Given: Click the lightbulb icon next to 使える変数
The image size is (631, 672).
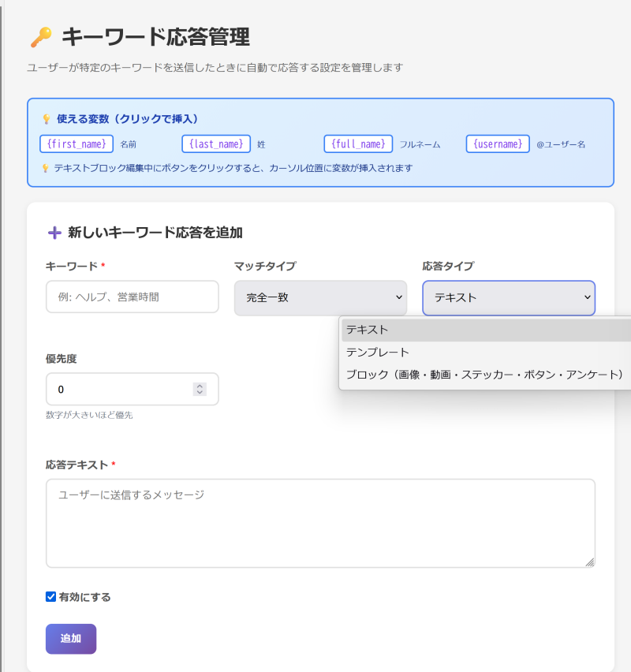Looking at the screenshot, I should 46,119.
